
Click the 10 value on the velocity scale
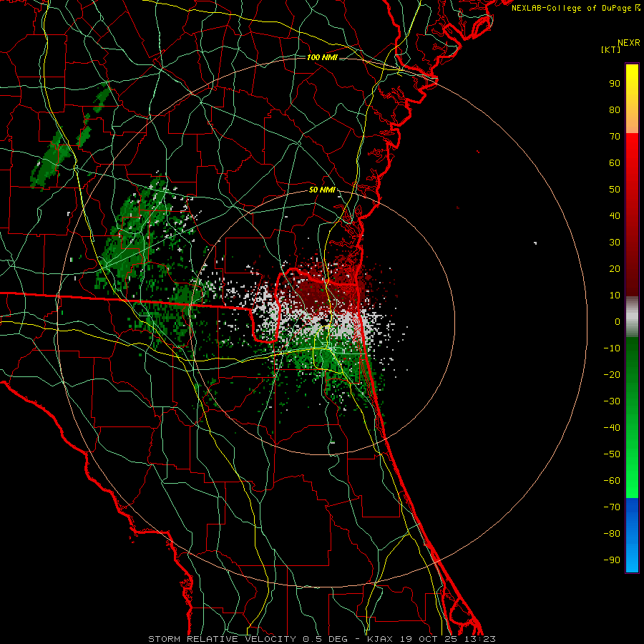pyautogui.click(x=615, y=296)
